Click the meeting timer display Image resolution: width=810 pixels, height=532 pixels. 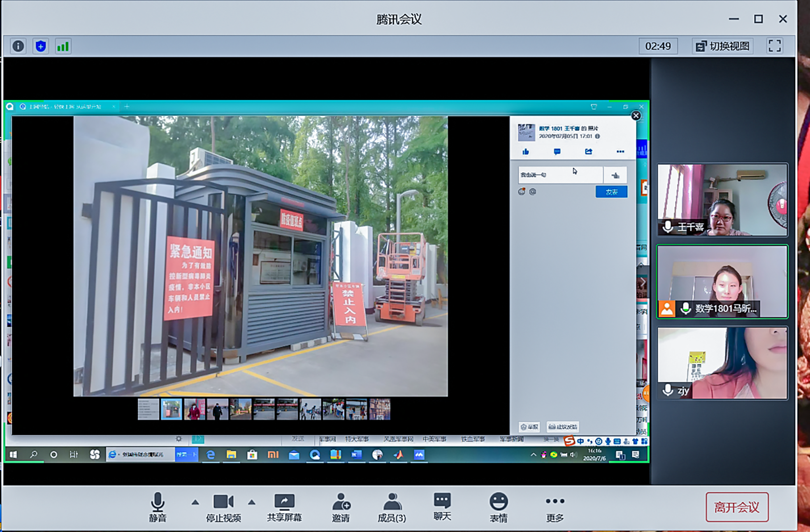pos(657,46)
